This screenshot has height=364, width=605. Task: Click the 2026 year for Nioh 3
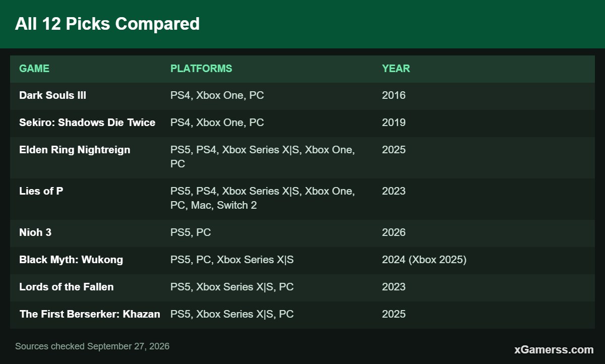point(394,232)
